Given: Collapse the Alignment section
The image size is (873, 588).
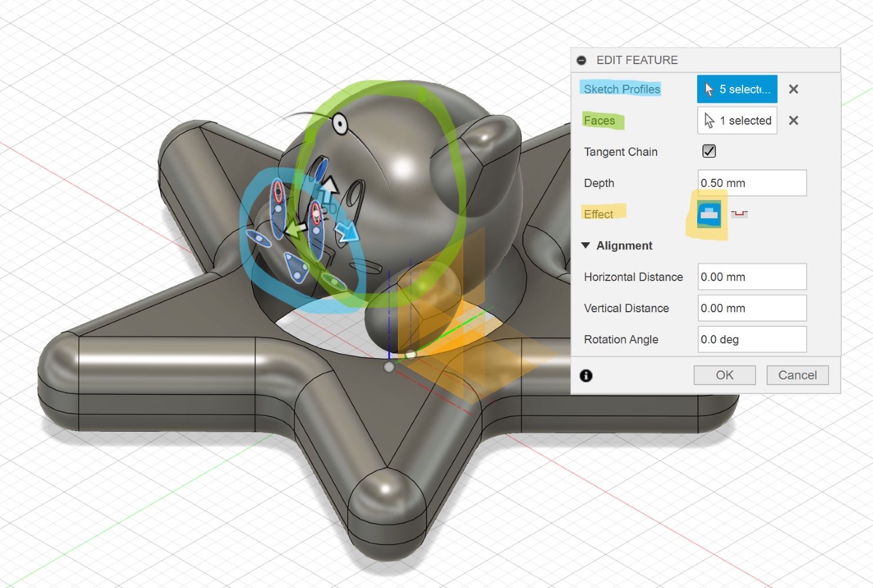Looking at the screenshot, I should click(585, 245).
